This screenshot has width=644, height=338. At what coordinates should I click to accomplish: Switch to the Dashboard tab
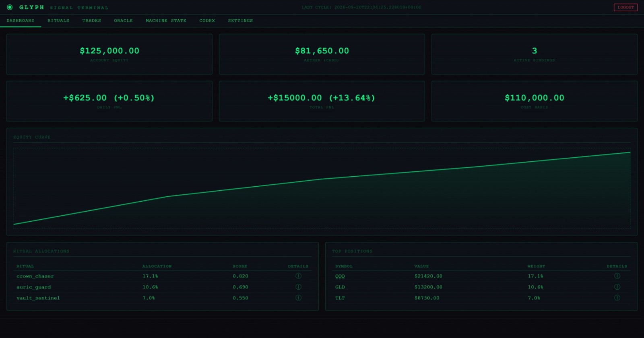point(21,21)
